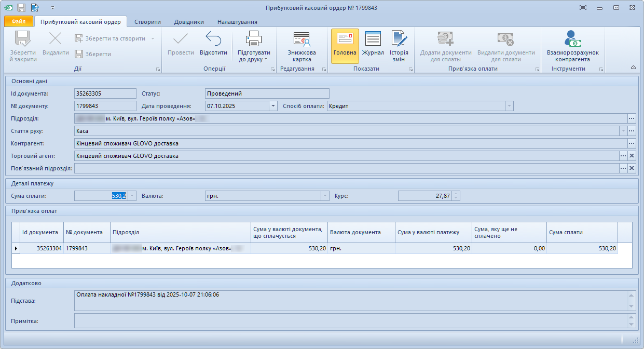
Task: Clear the Торговий агент field with X
Action: [x=632, y=156]
